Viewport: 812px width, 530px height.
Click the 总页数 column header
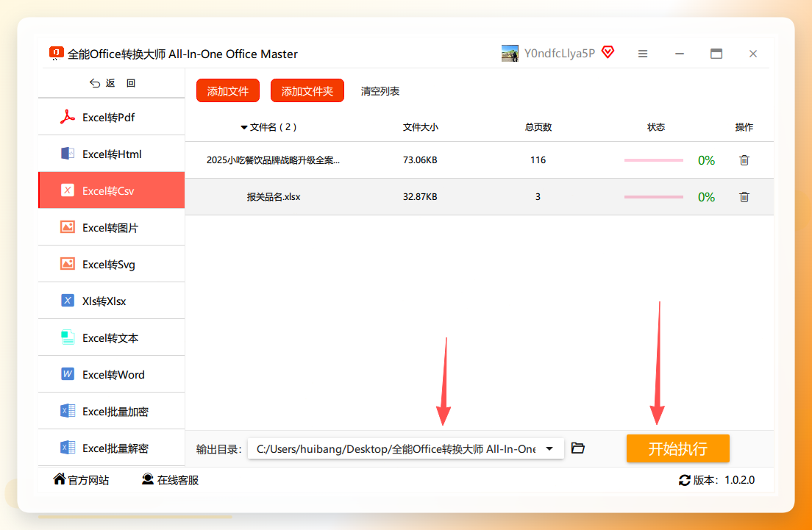point(538,127)
